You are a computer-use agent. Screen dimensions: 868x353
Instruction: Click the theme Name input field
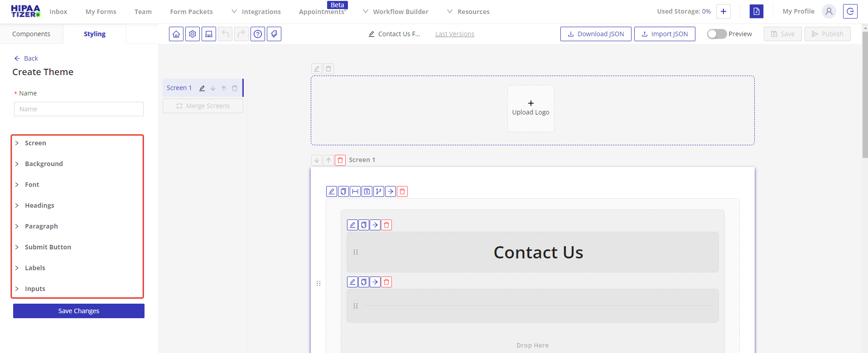pyautogui.click(x=79, y=109)
